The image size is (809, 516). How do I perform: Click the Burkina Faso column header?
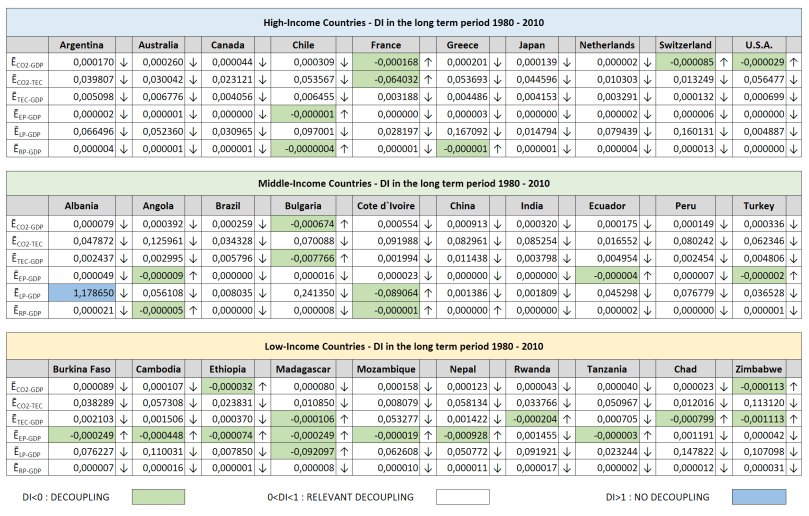point(80,368)
